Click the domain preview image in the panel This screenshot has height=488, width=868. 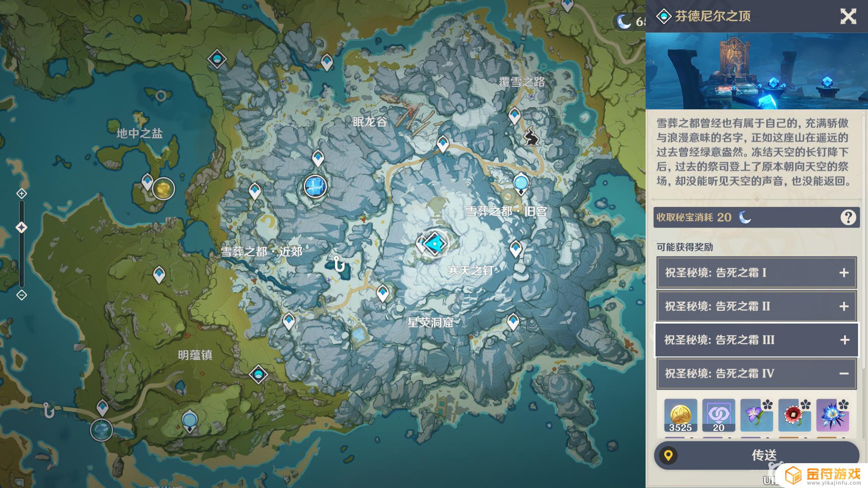tap(757, 71)
